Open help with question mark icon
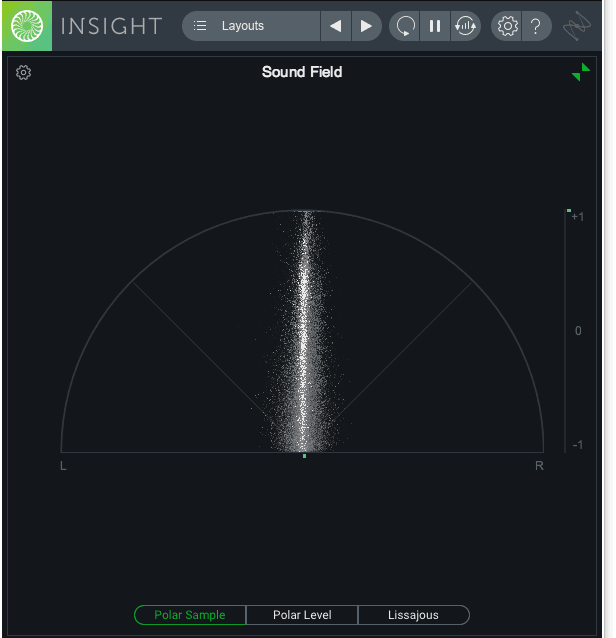 536,26
